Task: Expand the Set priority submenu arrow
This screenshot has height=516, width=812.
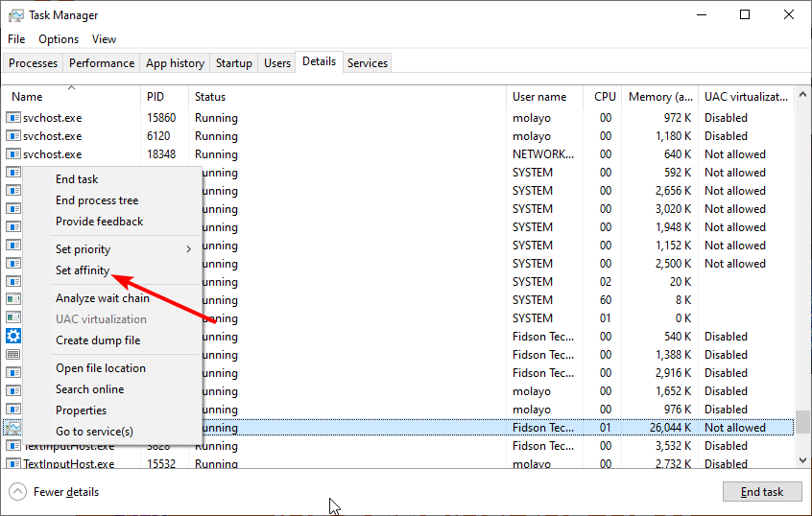Action: [189, 249]
